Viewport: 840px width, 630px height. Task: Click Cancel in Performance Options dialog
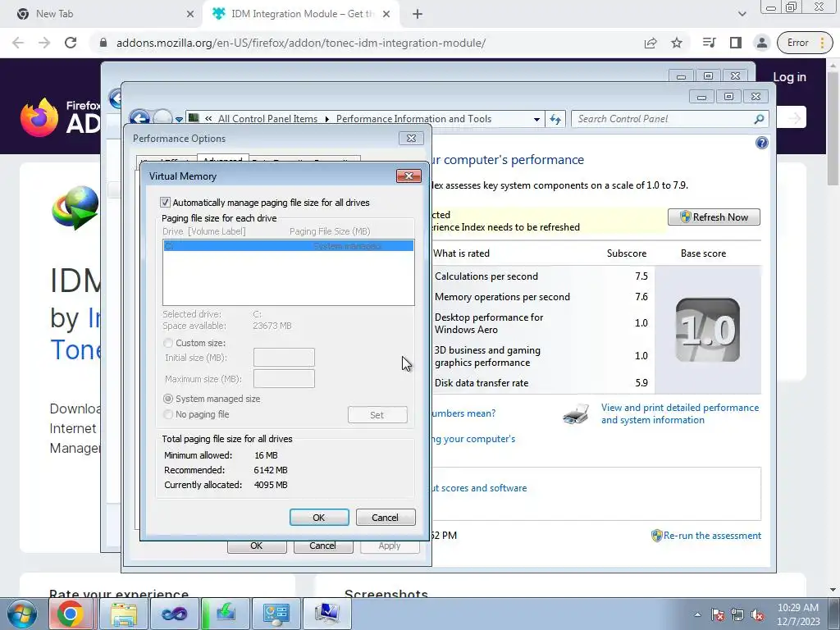pyautogui.click(x=323, y=546)
